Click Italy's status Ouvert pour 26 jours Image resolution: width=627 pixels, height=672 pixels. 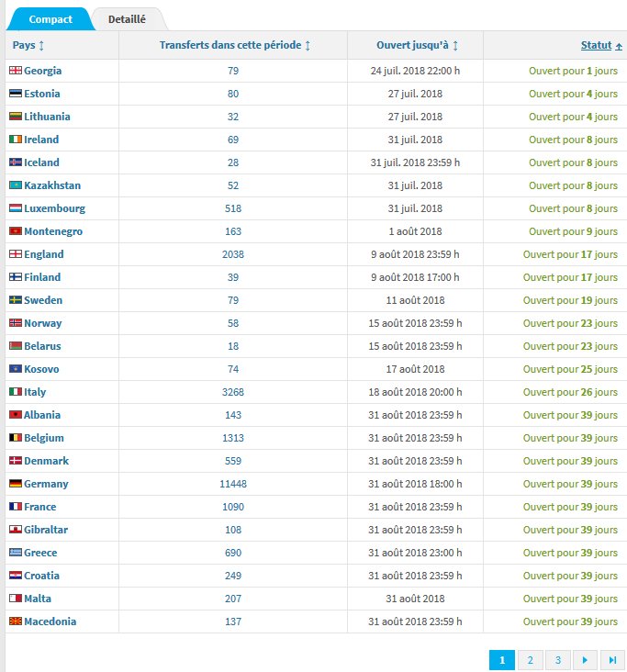click(x=570, y=392)
